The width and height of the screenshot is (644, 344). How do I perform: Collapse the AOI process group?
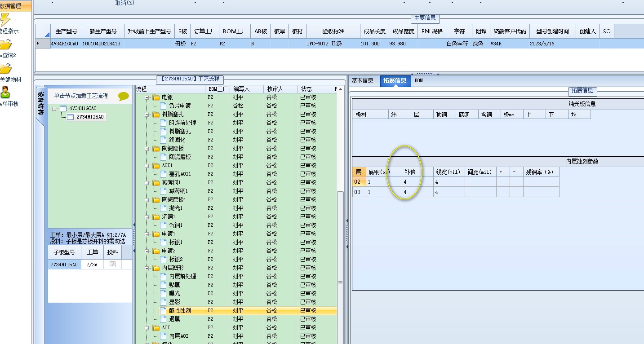147,328
